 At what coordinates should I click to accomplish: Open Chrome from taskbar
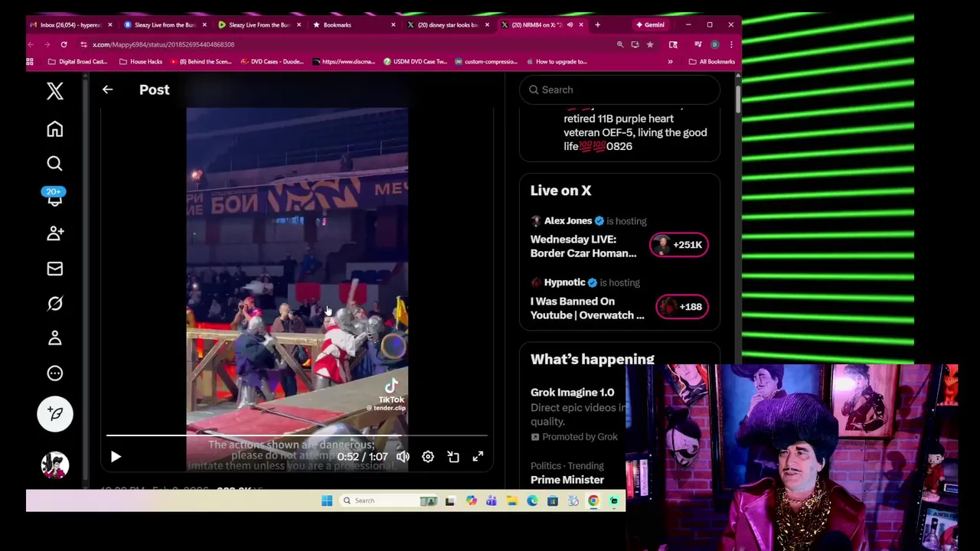pos(593,500)
